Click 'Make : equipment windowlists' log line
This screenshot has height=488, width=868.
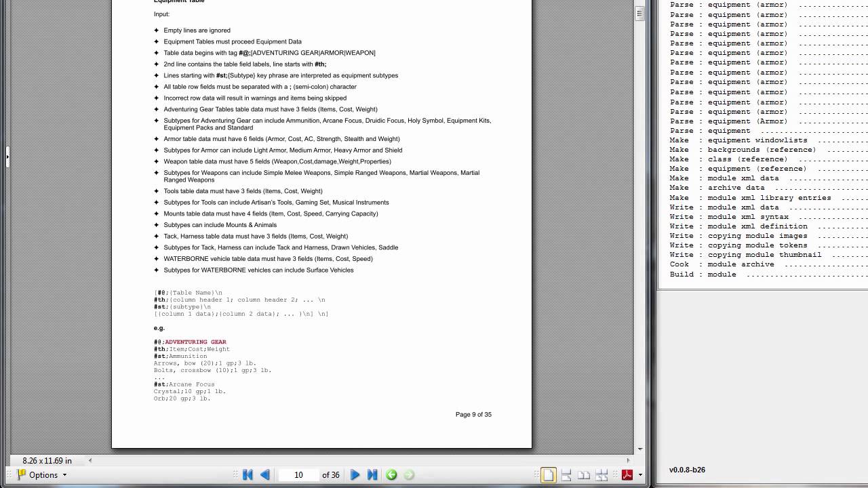pyautogui.click(x=738, y=140)
